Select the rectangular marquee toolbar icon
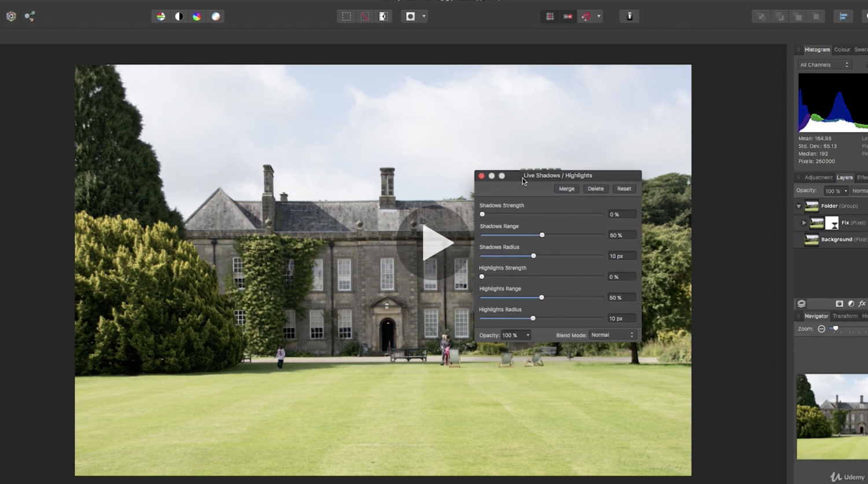 346,16
